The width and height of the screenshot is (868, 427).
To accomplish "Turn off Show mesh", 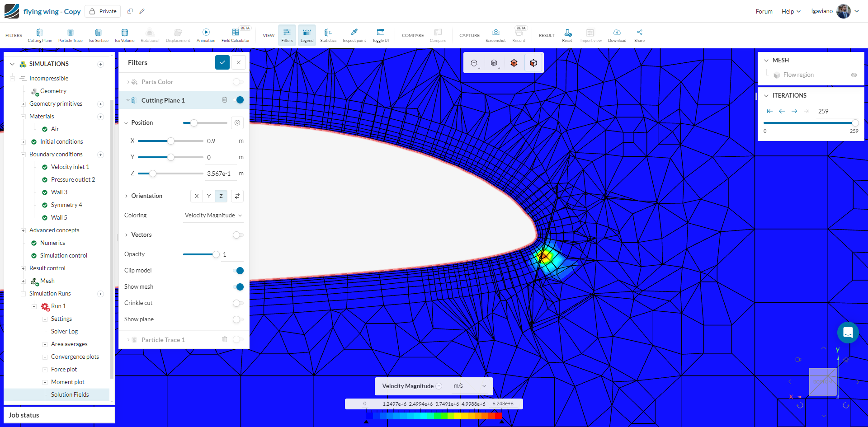I will point(238,287).
